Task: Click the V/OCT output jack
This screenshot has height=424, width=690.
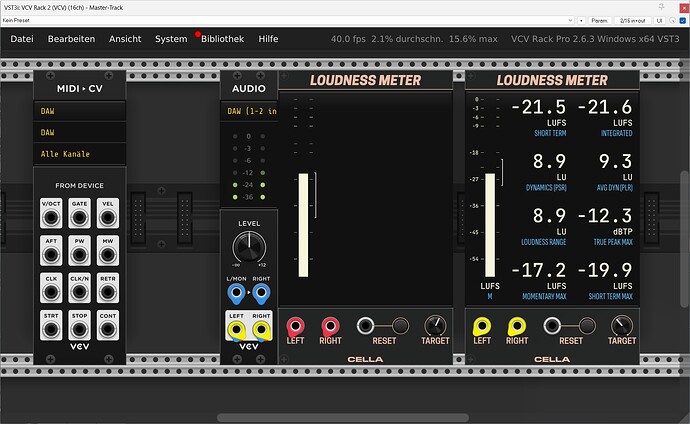Action: (x=51, y=217)
